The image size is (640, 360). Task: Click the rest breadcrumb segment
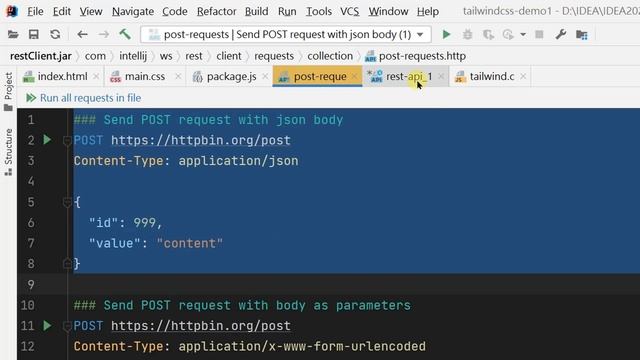[193, 56]
